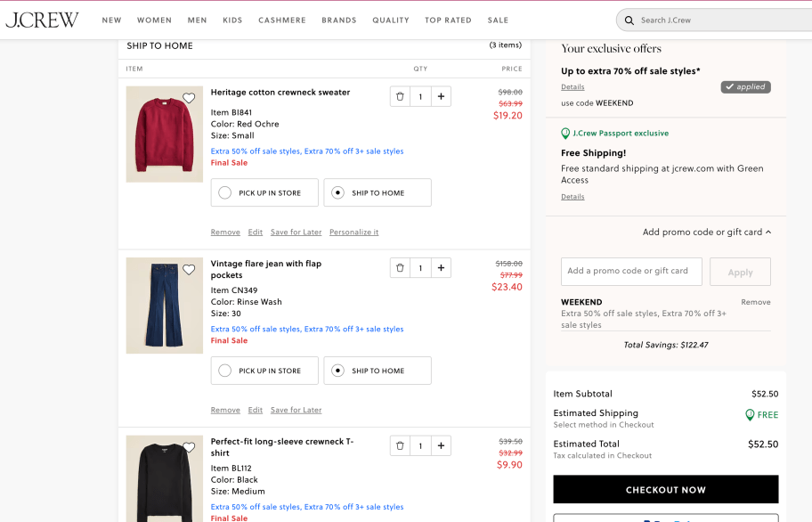
Task: Click the Estimated Total $52.50 amount
Action: [763, 445]
